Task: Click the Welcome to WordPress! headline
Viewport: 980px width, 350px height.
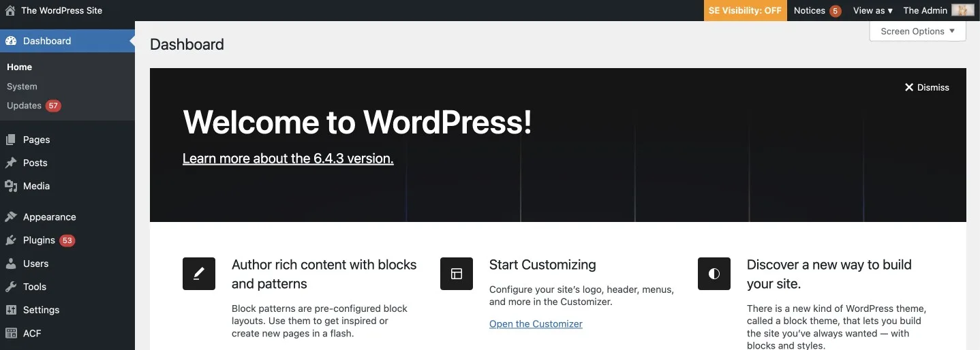Action: pyautogui.click(x=357, y=122)
